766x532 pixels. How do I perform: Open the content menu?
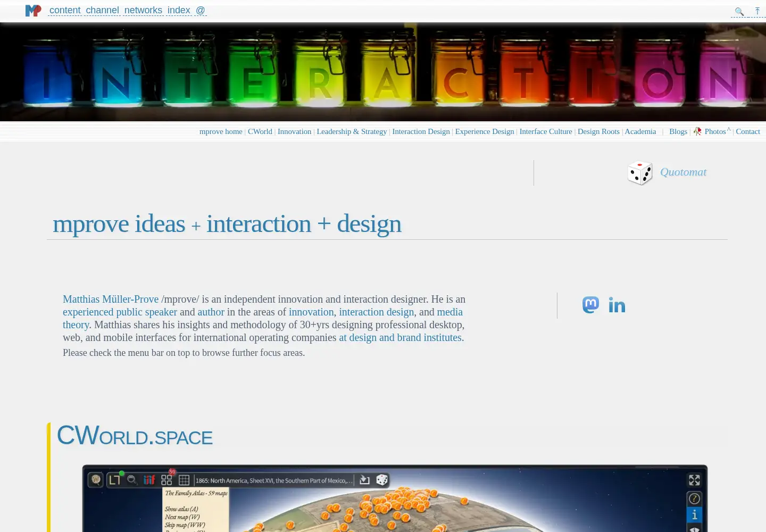click(x=65, y=10)
